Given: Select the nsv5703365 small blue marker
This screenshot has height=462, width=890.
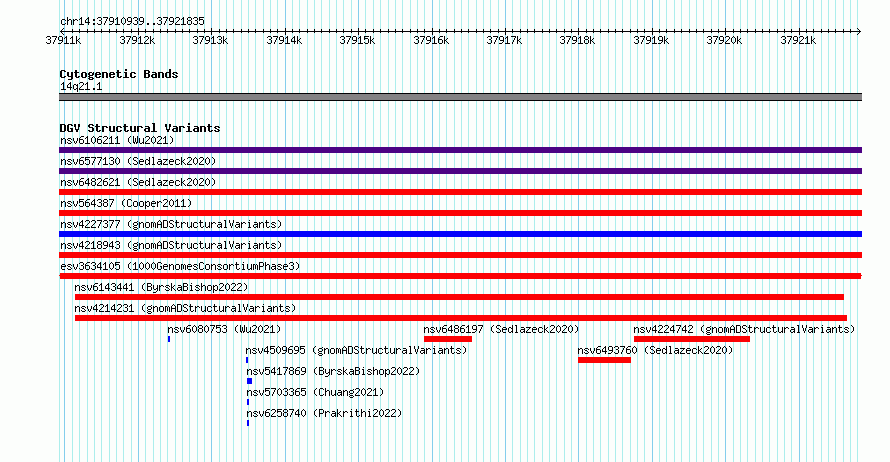Looking at the screenshot, I should pos(247,402).
